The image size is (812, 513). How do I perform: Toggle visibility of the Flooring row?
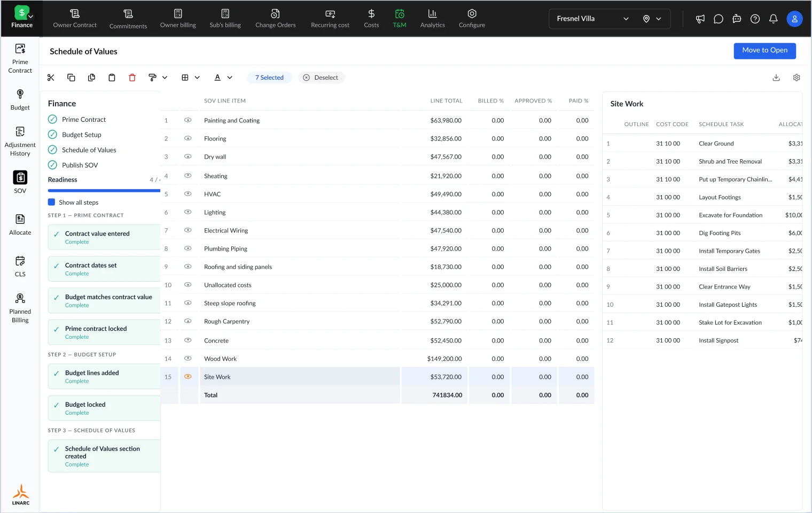coord(188,138)
